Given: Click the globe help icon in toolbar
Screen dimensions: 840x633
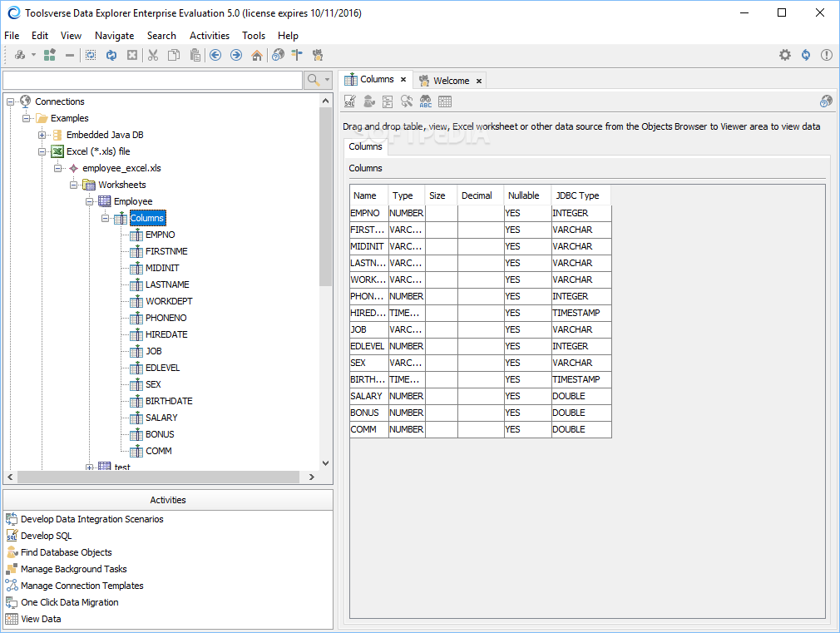Looking at the screenshot, I should tap(278, 55).
